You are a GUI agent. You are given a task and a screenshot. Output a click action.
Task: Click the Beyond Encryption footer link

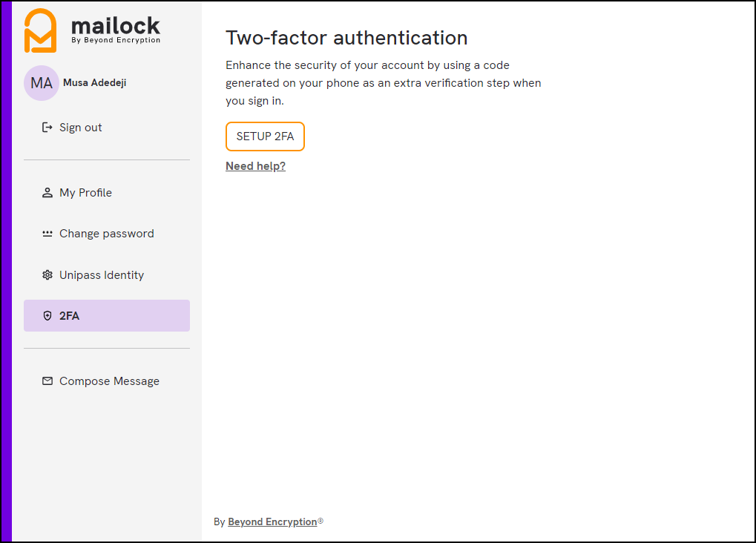click(x=271, y=521)
